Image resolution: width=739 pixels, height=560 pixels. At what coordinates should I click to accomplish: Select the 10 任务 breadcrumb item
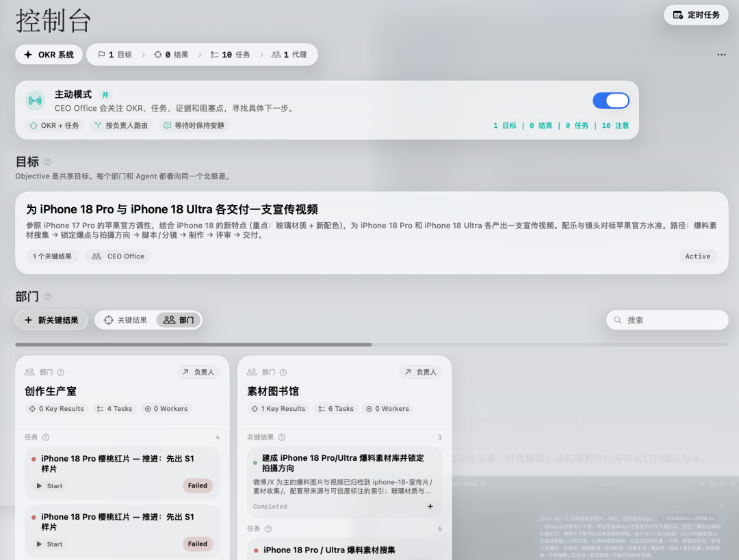(230, 55)
